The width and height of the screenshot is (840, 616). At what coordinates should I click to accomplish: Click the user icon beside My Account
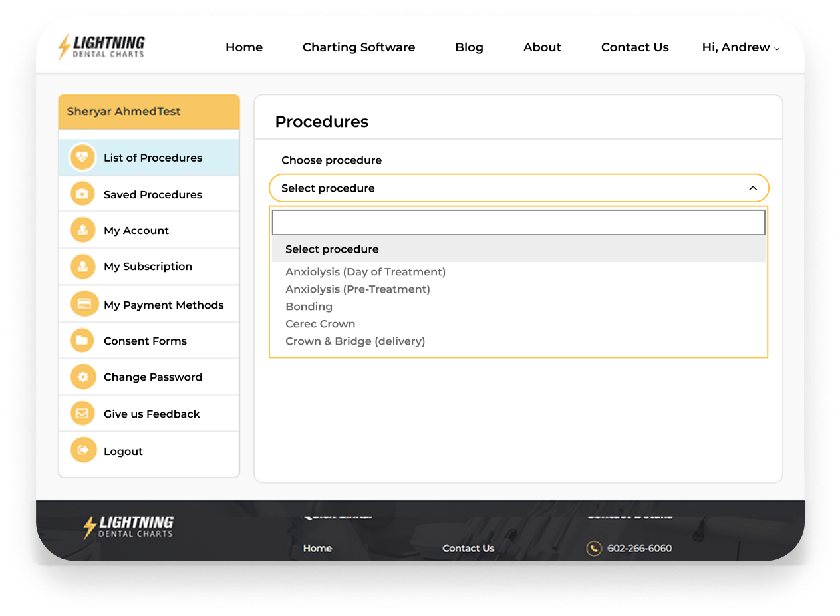click(82, 230)
